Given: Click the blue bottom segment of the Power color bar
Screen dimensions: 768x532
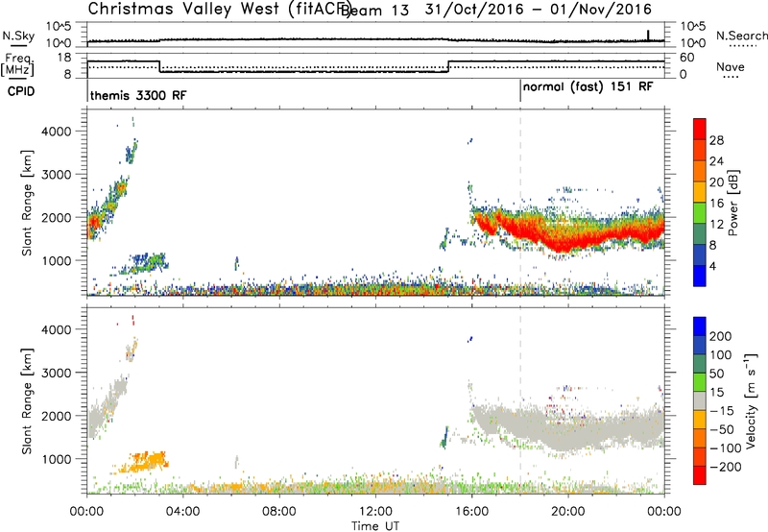Looking at the screenshot, I should [x=700, y=276].
